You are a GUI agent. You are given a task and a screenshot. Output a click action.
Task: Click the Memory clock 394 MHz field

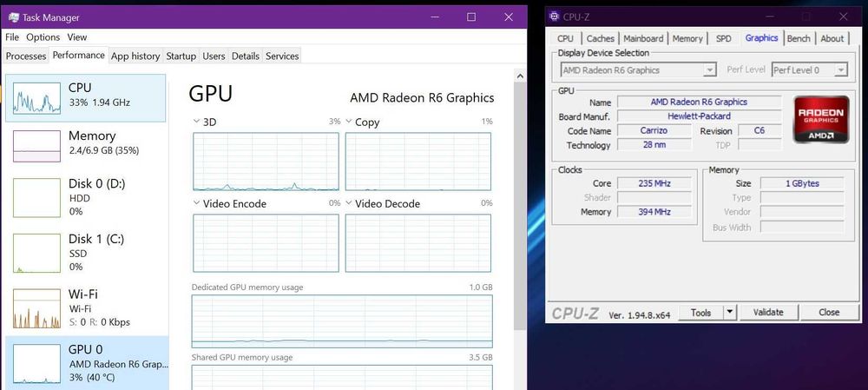pos(654,212)
